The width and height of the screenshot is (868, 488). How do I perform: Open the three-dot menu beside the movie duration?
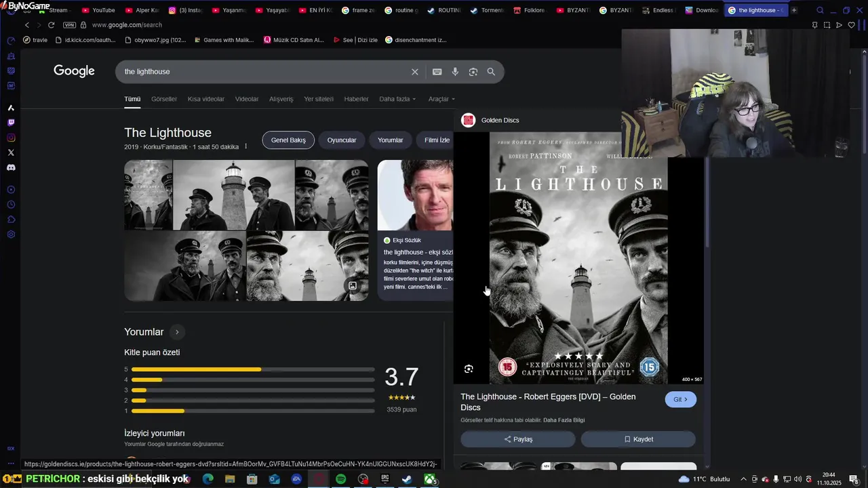(246, 146)
